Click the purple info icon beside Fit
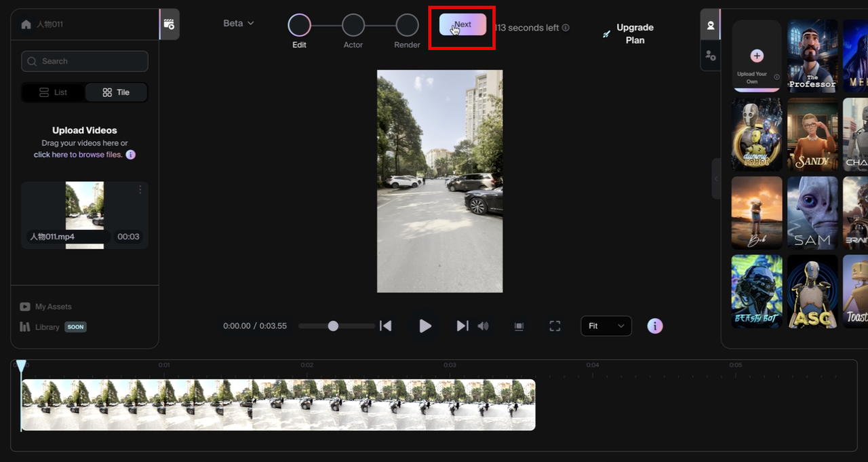Screen dimensions: 868x462 pos(654,326)
